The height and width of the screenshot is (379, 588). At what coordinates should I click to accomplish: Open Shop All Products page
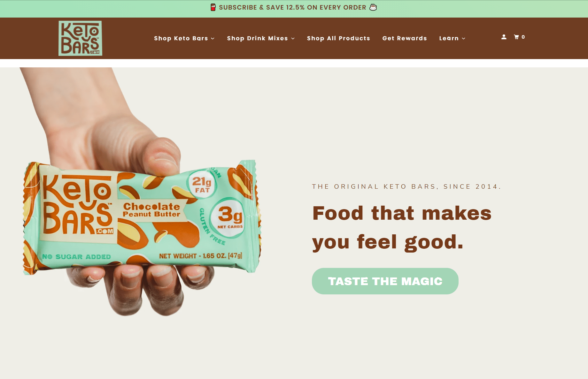(x=338, y=38)
